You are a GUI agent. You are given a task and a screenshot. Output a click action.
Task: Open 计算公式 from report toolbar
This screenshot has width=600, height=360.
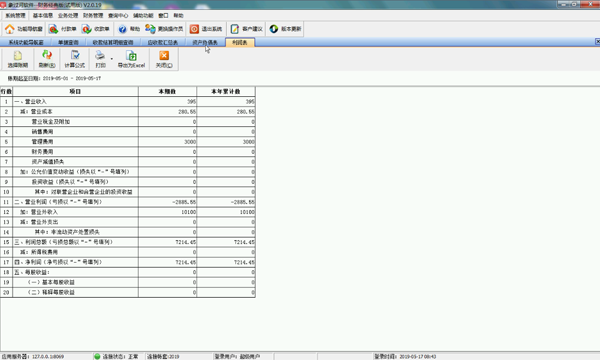75,59
